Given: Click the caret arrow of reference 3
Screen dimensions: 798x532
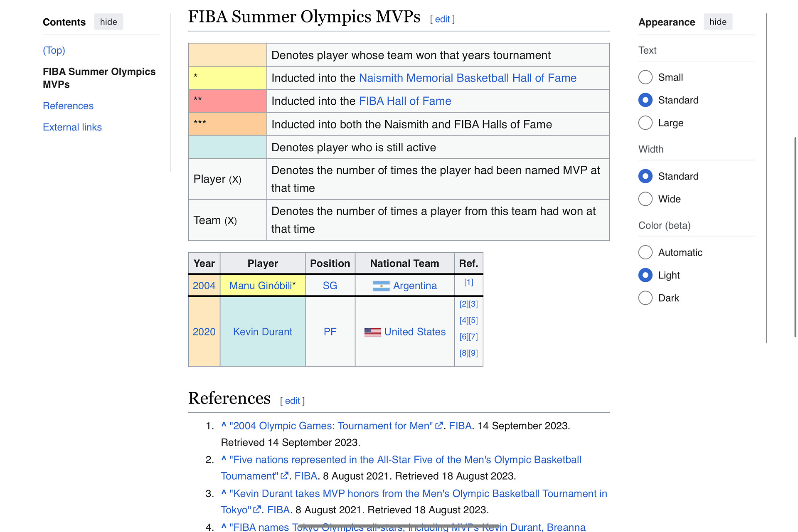Looking at the screenshot, I should 224,493.
